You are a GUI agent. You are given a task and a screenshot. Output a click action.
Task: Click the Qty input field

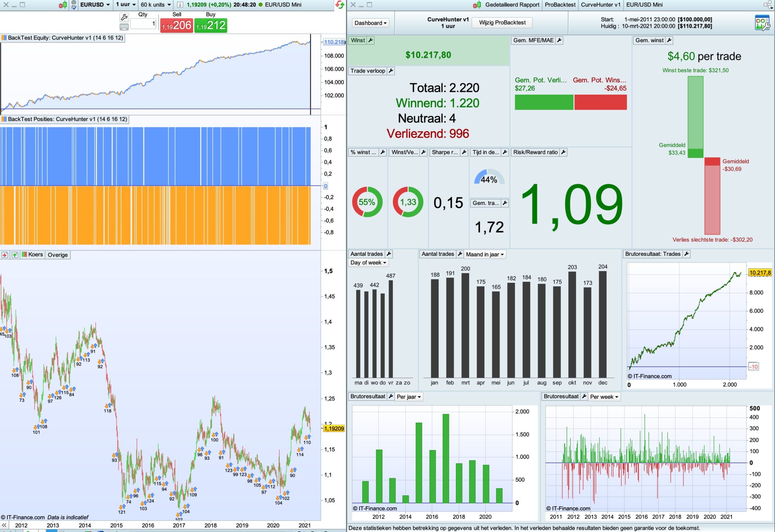(143, 24)
